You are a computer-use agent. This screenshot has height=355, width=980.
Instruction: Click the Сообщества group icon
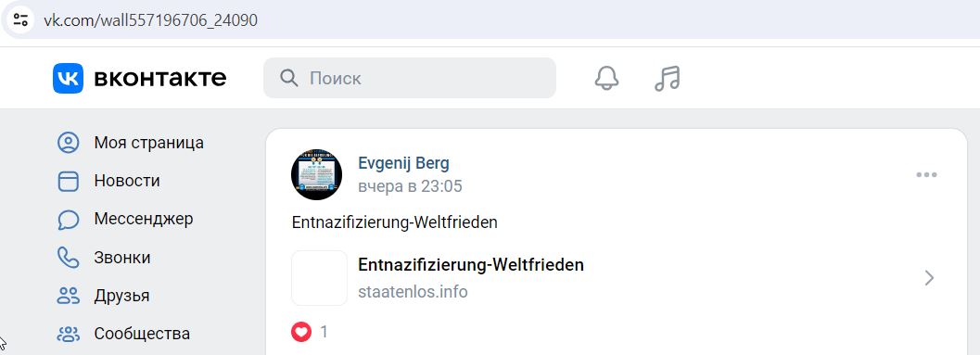pos(68,334)
